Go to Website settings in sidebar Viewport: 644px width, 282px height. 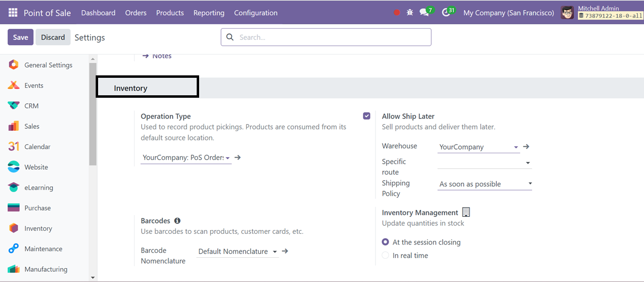36,167
